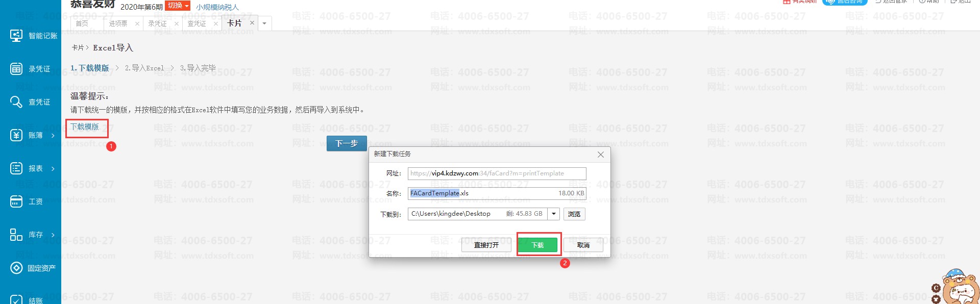This screenshot has height=304, width=980.
Task: Switch to the 首页 tab
Action: click(82, 23)
